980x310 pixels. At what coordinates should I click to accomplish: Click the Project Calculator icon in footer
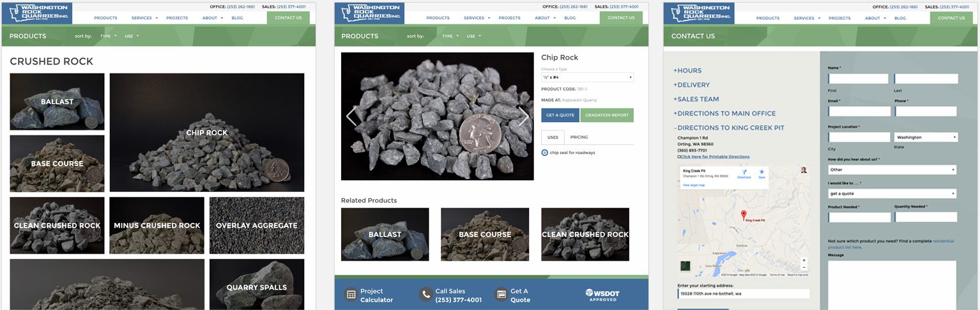pos(351,295)
